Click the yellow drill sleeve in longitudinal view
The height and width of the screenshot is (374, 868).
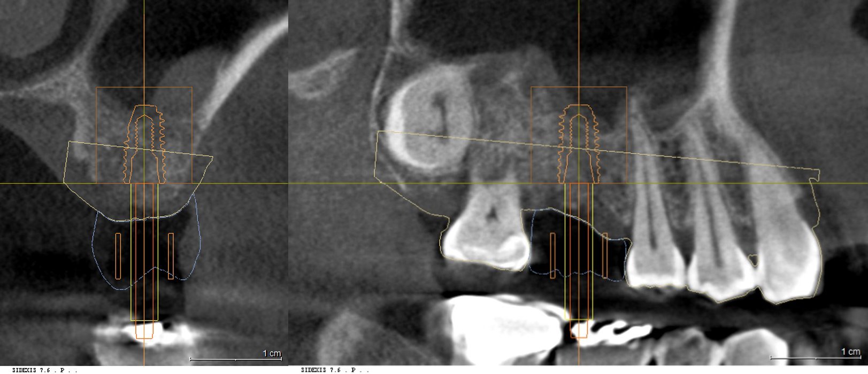pos(579,252)
